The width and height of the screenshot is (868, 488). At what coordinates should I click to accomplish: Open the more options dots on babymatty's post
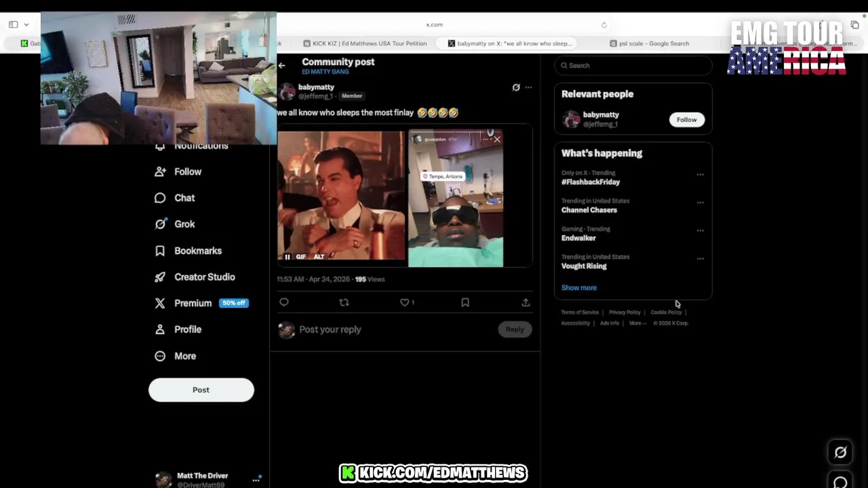(528, 87)
